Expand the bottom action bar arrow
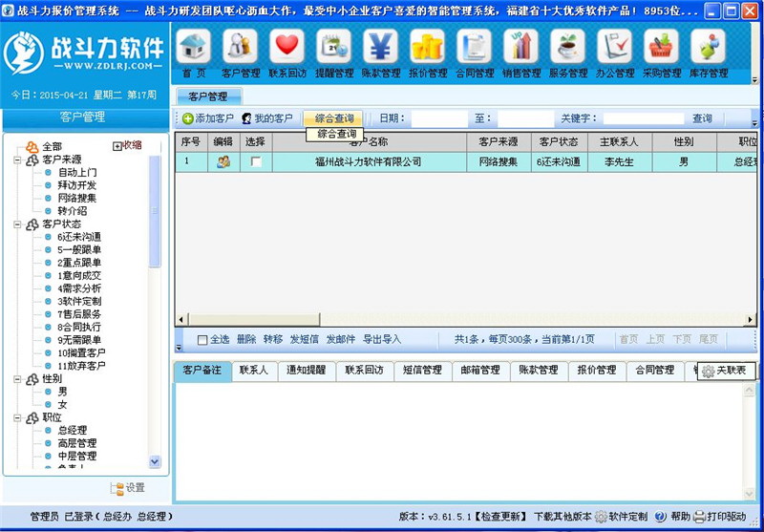 coord(179,348)
